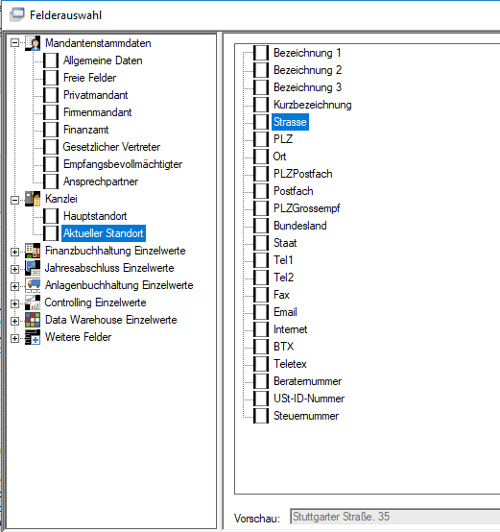
Task: Check the Allgemeine Daten checkbox
Action: [x=51, y=60]
